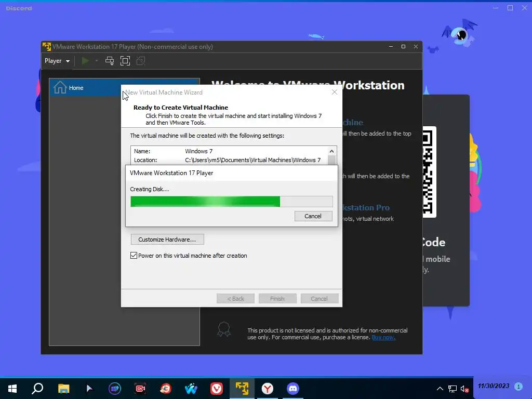Maximize the VMware Workstation Player window

pos(403,46)
